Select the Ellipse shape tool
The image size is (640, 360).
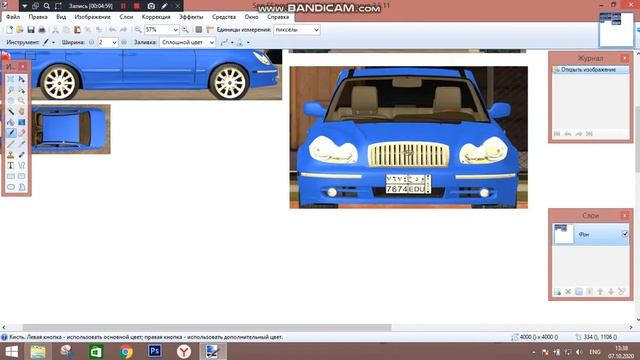pyautogui.click(x=11, y=187)
